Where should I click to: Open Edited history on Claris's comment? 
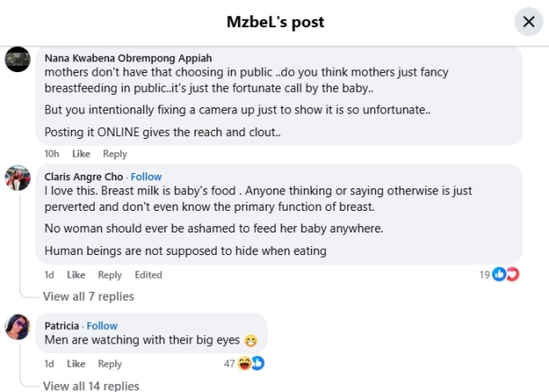click(148, 275)
